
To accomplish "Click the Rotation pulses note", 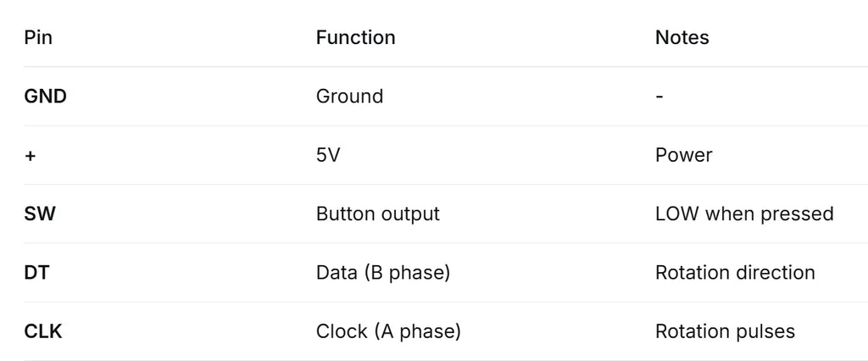I will 726,331.
